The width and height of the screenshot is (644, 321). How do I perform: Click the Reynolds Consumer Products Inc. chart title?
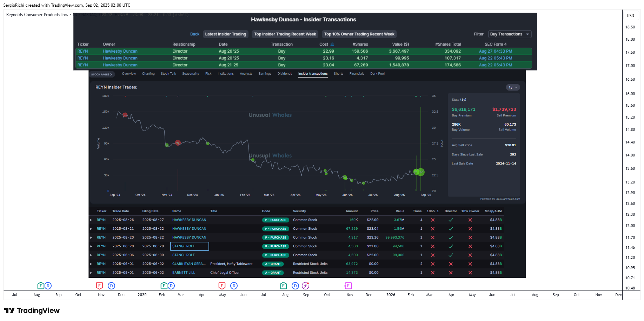37,15
